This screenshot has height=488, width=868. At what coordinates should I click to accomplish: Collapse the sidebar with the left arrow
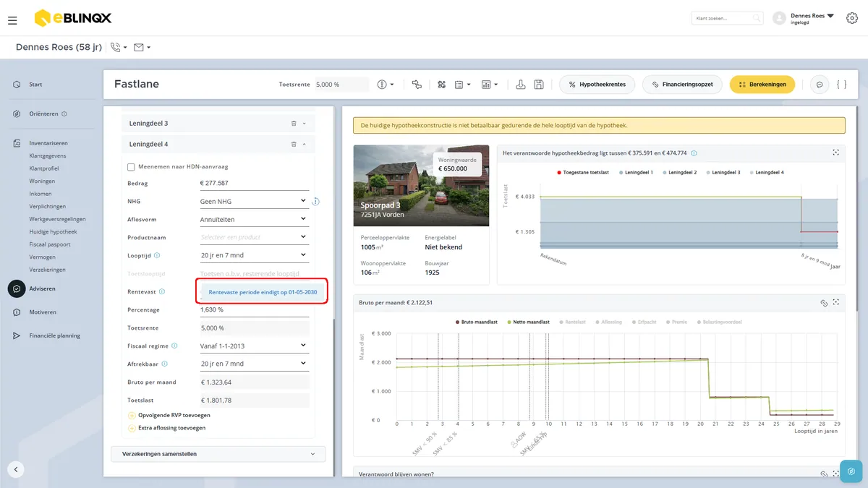click(16, 468)
